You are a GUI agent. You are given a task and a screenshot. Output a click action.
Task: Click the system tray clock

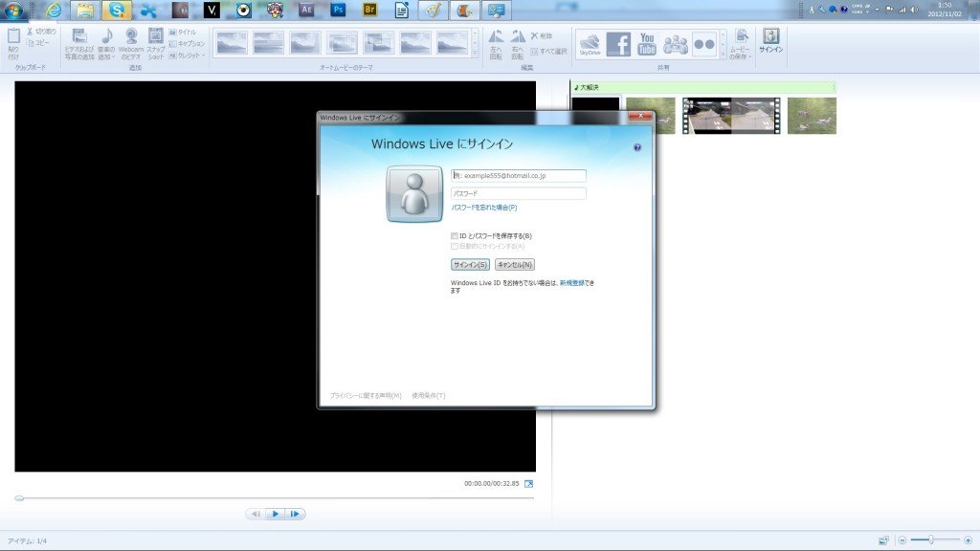coord(945,10)
